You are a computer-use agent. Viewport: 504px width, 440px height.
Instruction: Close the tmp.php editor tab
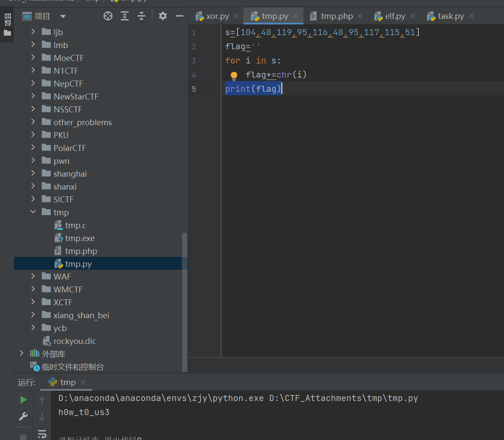360,16
